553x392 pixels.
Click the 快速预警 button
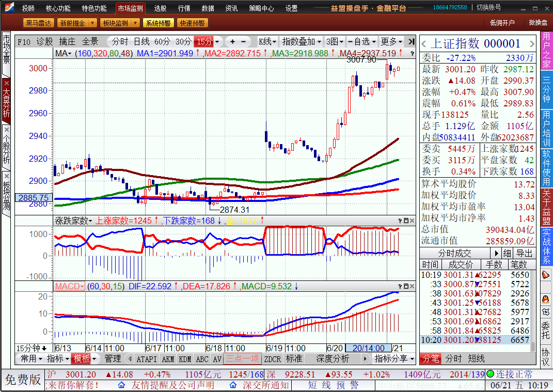click(x=192, y=23)
